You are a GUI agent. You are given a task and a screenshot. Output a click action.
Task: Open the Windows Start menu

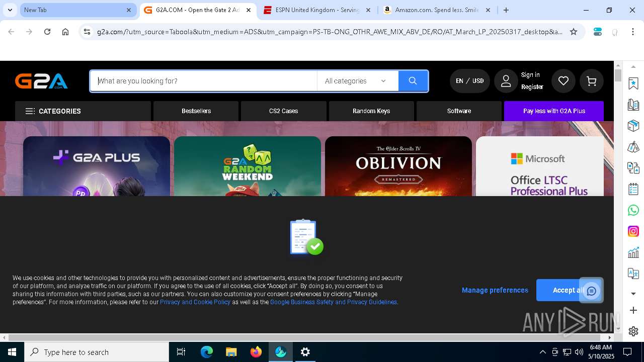point(12,352)
